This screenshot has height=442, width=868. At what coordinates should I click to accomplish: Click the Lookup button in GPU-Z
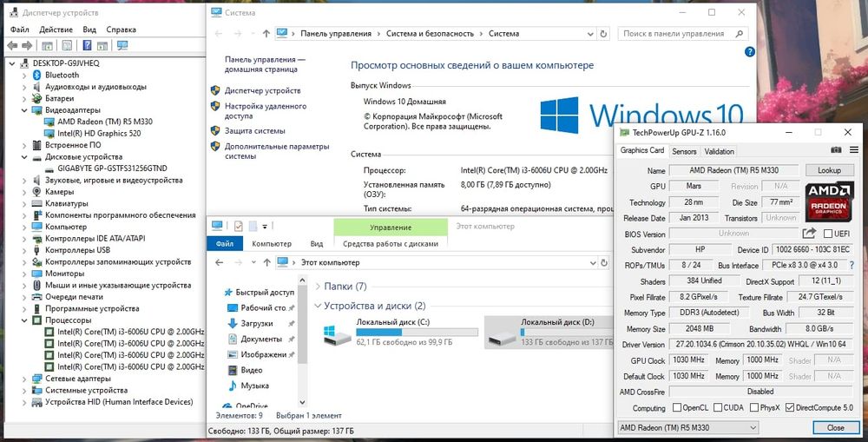point(829,170)
